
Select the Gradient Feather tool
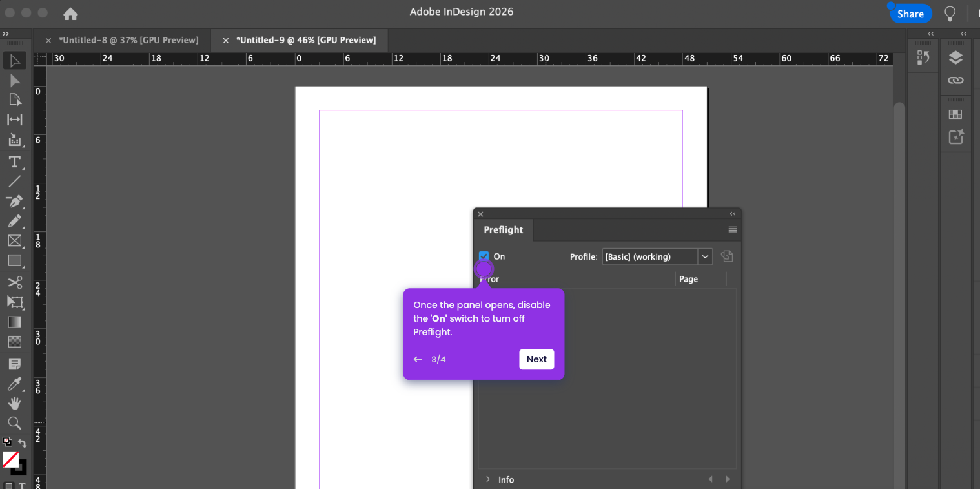[14, 342]
